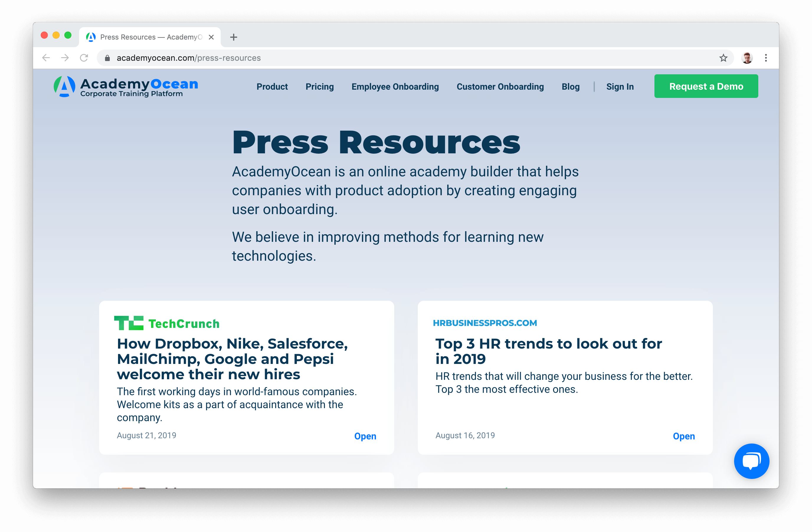Open the TechCrunch article via Open link
This screenshot has width=812, height=532.
(x=365, y=436)
